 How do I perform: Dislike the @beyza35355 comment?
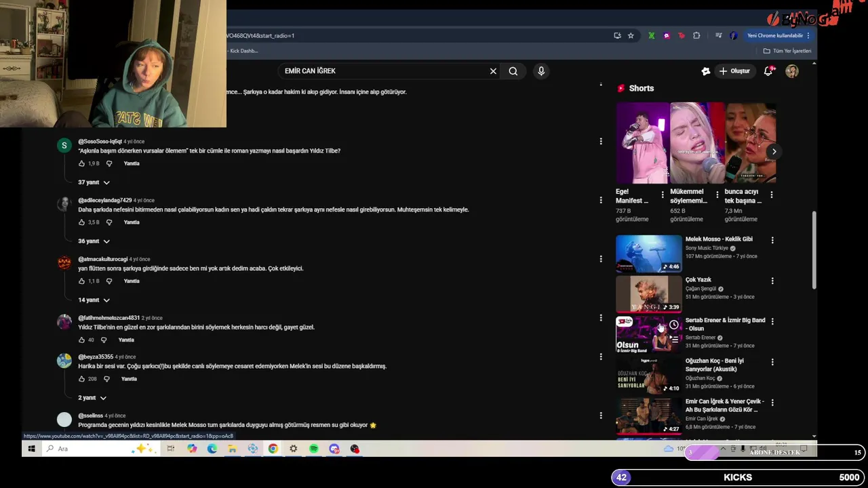click(106, 379)
